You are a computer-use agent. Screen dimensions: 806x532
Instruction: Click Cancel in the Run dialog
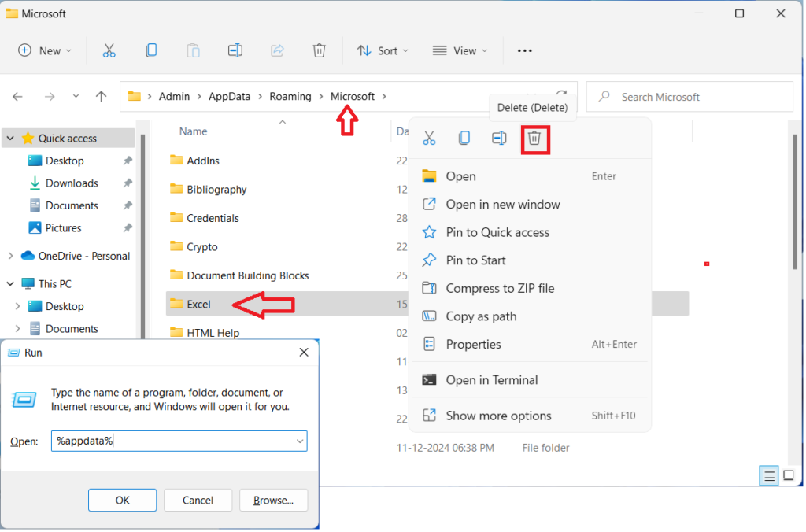pyautogui.click(x=198, y=501)
